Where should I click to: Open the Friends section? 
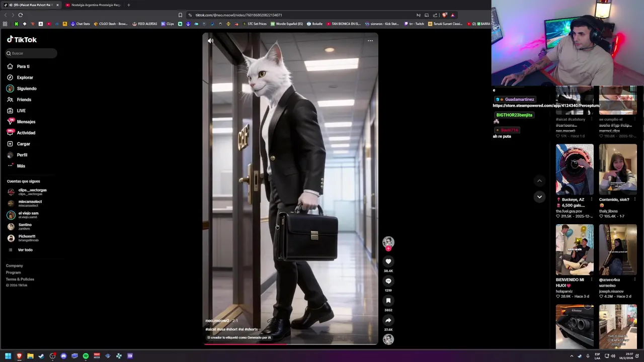click(19, 100)
